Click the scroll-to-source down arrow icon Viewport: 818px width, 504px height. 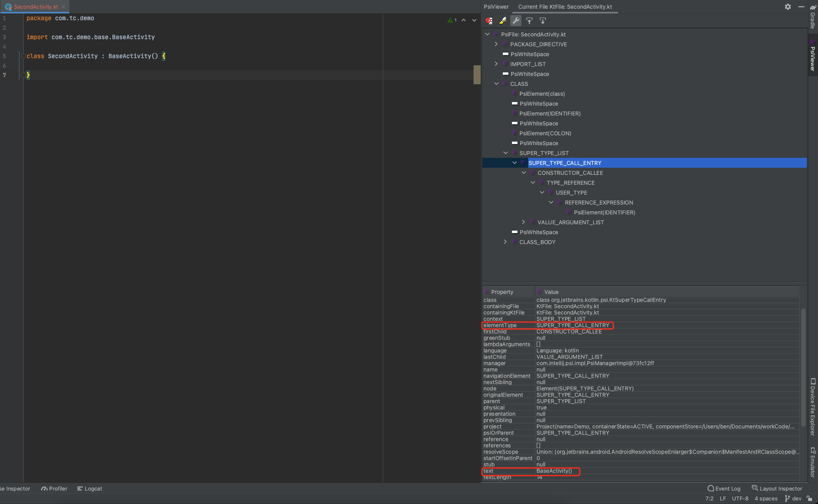coord(543,21)
